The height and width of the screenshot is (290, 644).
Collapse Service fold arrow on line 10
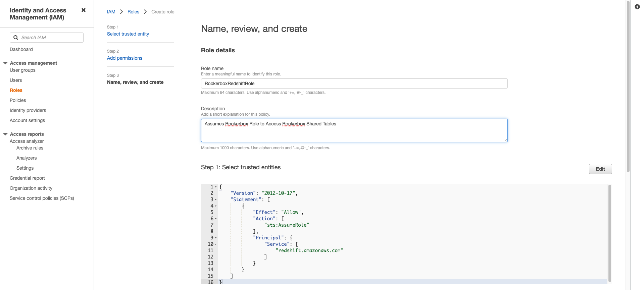click(x=215, y=244)
